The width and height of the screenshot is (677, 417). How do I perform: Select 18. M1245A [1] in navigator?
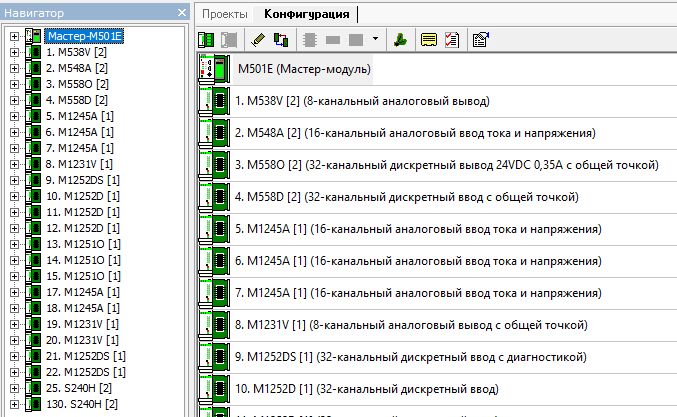click(83, 308)
